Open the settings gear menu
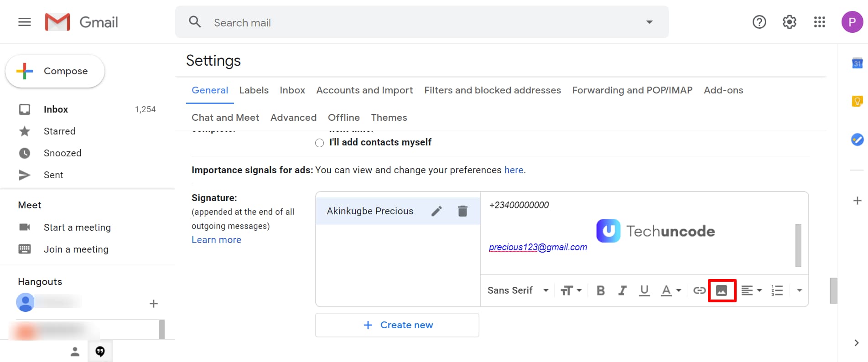Viewport: 868px width, 362px height. 789,22
